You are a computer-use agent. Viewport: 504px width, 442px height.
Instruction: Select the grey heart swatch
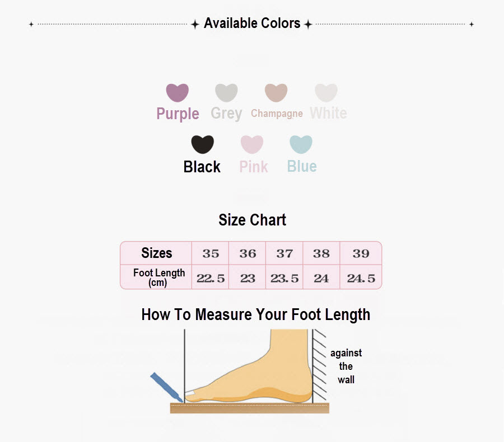pos(226,92)
